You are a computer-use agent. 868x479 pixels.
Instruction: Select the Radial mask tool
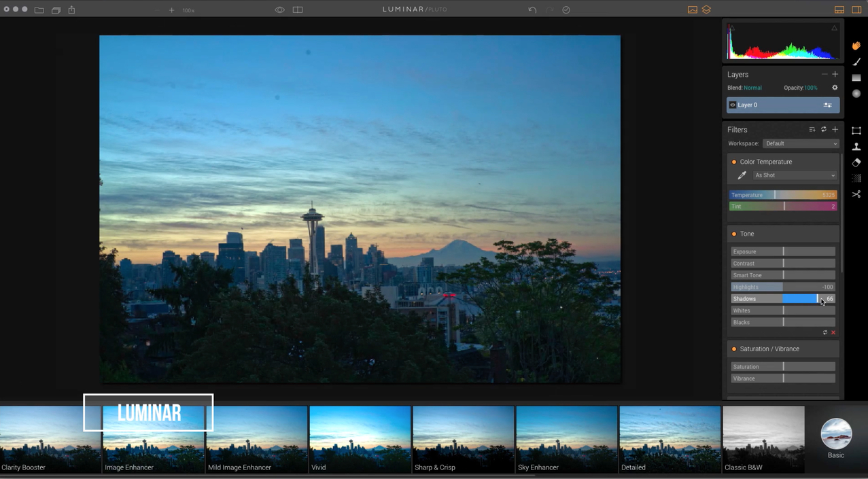click(x=856, y=93)
